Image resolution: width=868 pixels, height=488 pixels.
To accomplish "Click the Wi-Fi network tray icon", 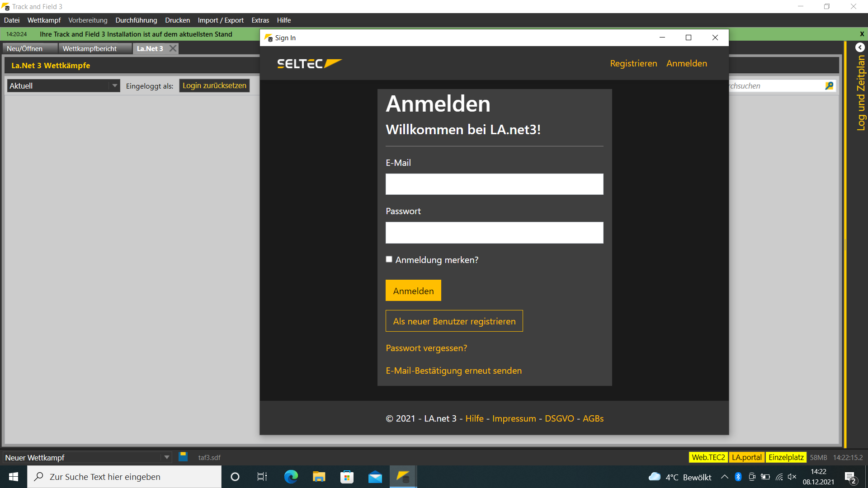I will pos(779,477).
